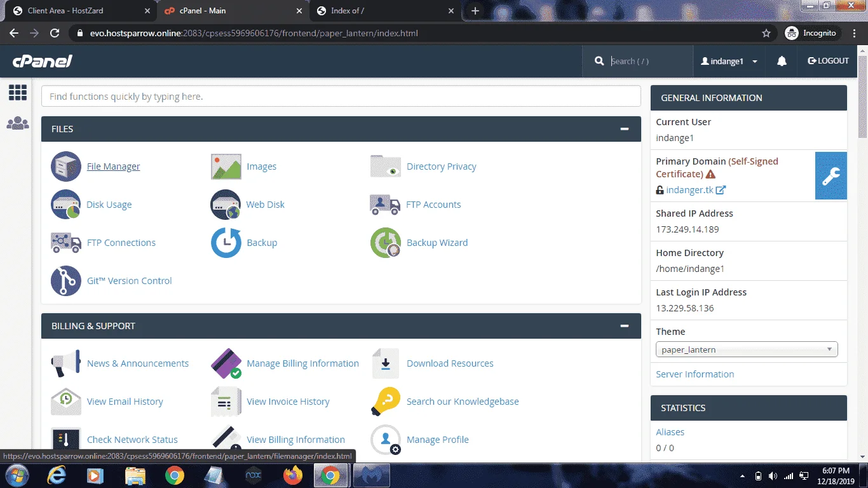Open the system volume control
868x488 pixels.
[x=773, y=475]
